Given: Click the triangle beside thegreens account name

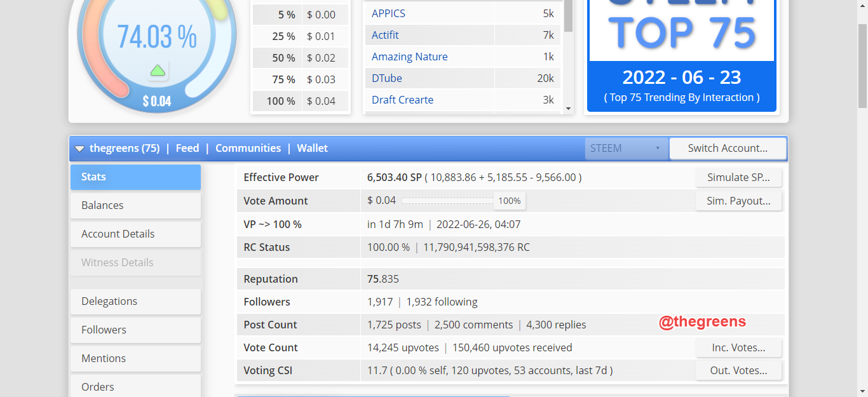Looking at the screenshot, I should pyautogui.click(x=79, y=149).
